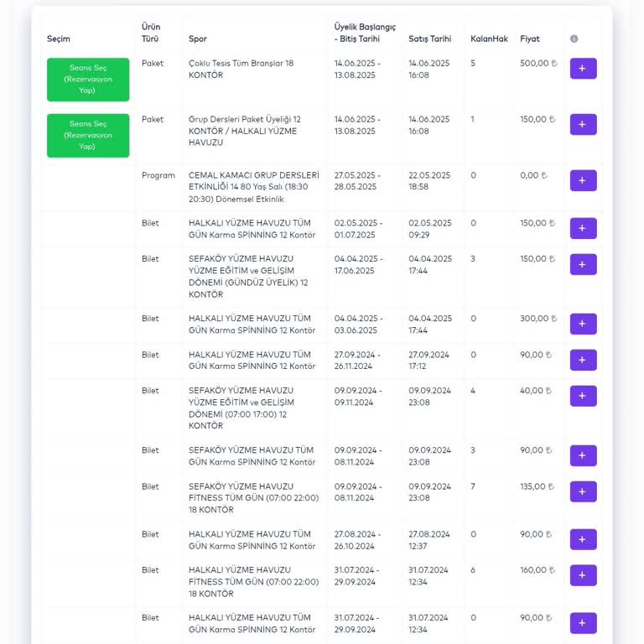Screen dimensions: 644x644
Task: Click plus icon for 27.08.2024 Spinning ticket
Action: 583,539
